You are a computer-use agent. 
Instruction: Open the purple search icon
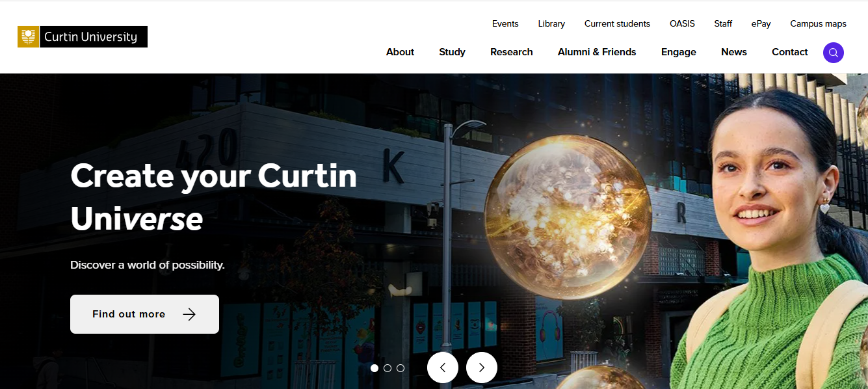pos(834,53)
